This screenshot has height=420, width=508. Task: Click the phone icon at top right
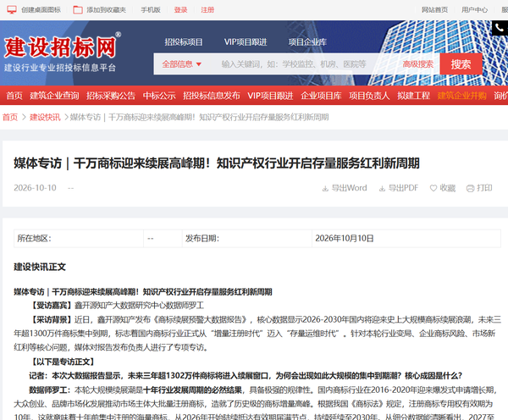click(x=500, y=28)
